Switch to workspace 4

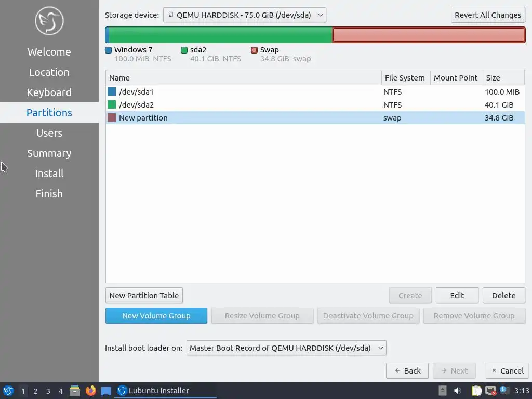click(61, 391)
